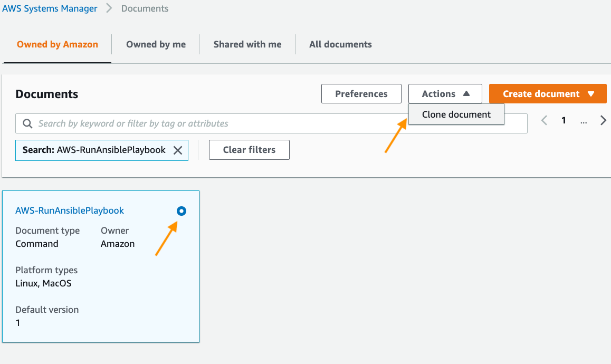Switch to the All documents tab

340,44
